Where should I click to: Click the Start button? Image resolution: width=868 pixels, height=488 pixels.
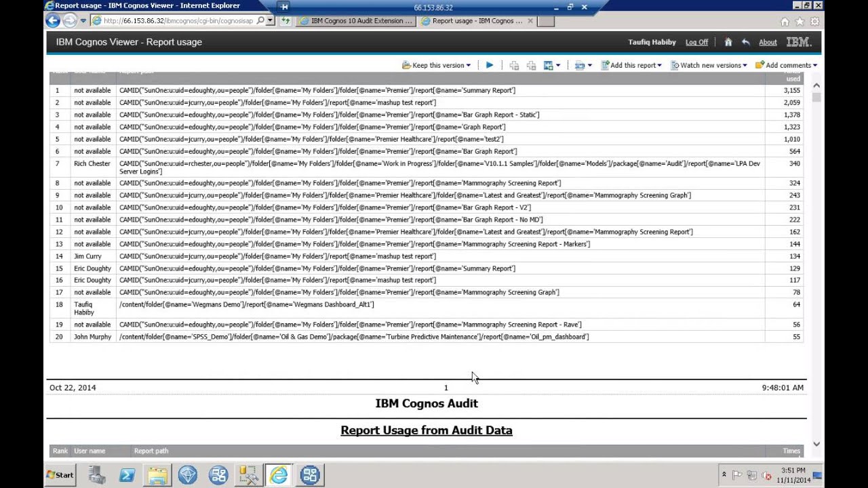[x=60, y=474]
